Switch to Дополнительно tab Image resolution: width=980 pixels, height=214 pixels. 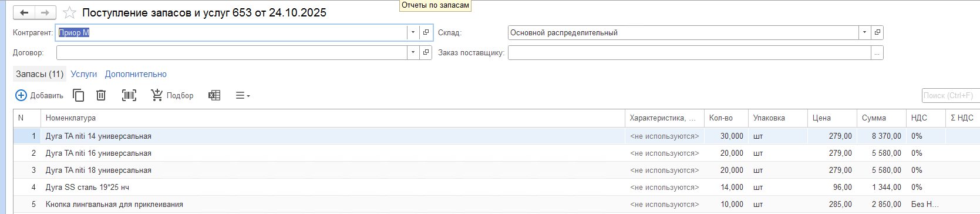[x=136, y=74]
